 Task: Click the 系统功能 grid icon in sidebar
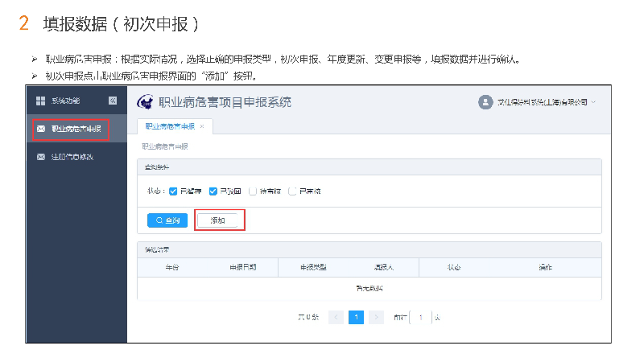click(41, 101)
